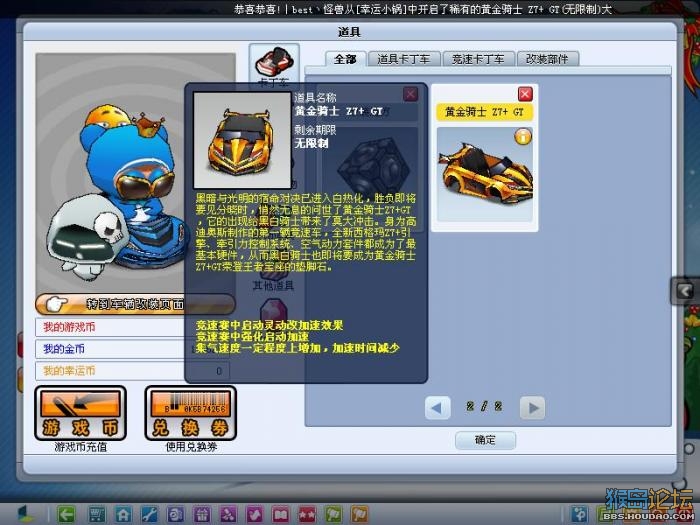The height and width of the screenshot is (525, 700).
Task: Open the green flag icon in the bottom toolbar
Action: click(333, 514)
